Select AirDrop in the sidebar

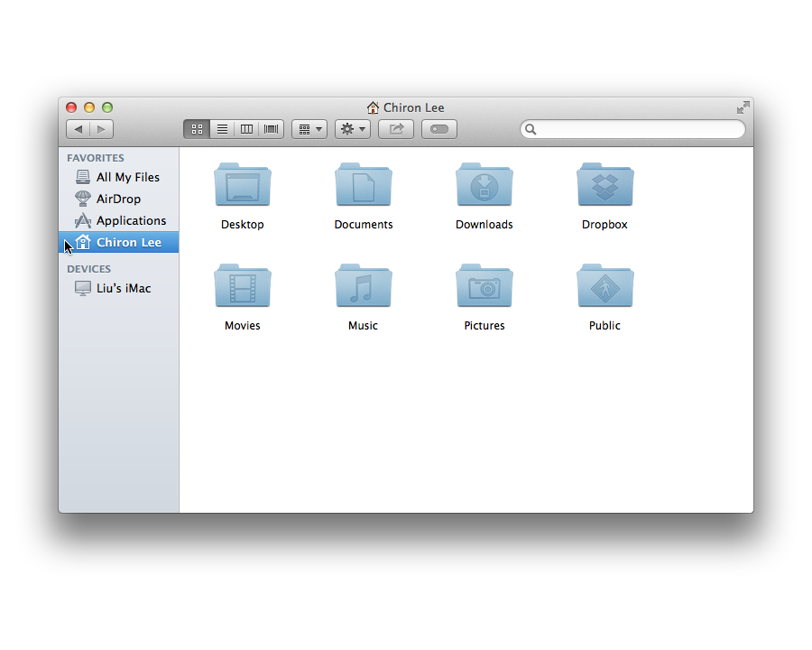coord(118,200)
